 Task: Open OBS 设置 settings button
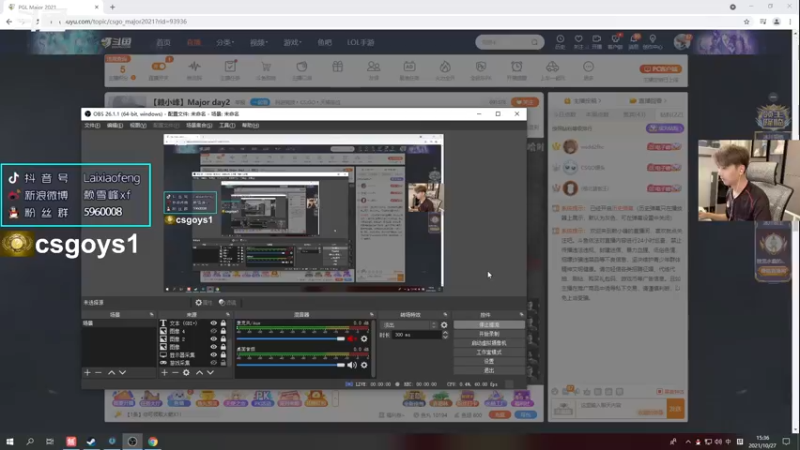coord(489,361)
